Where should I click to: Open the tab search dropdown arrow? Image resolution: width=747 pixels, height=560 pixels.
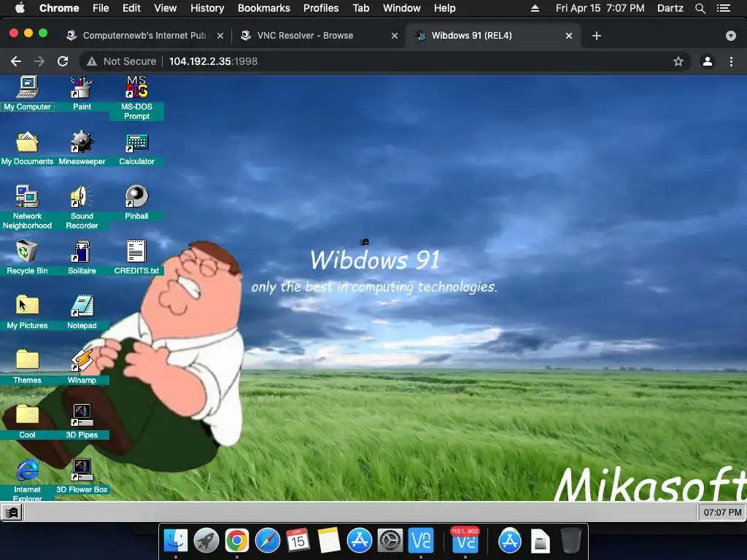[731, 36]
